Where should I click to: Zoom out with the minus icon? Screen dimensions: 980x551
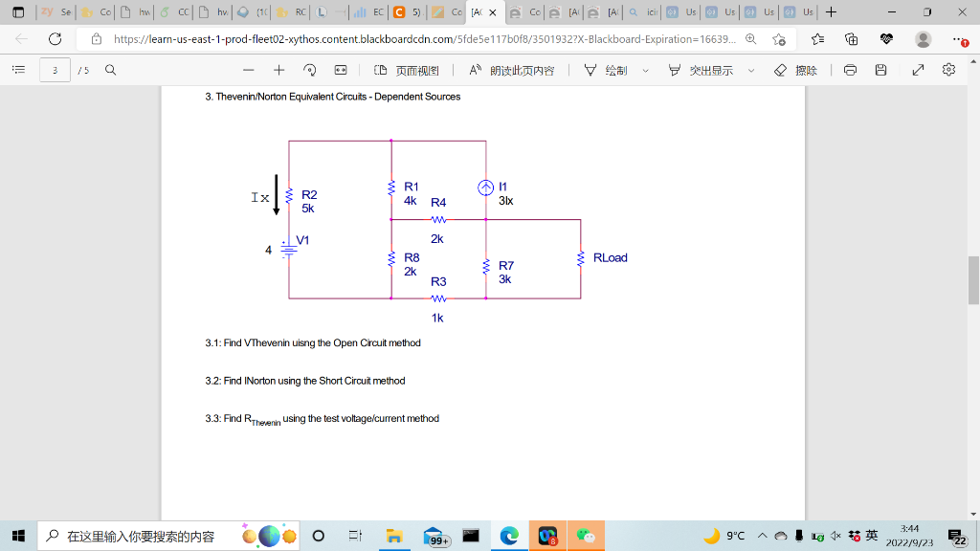point(248,70)
